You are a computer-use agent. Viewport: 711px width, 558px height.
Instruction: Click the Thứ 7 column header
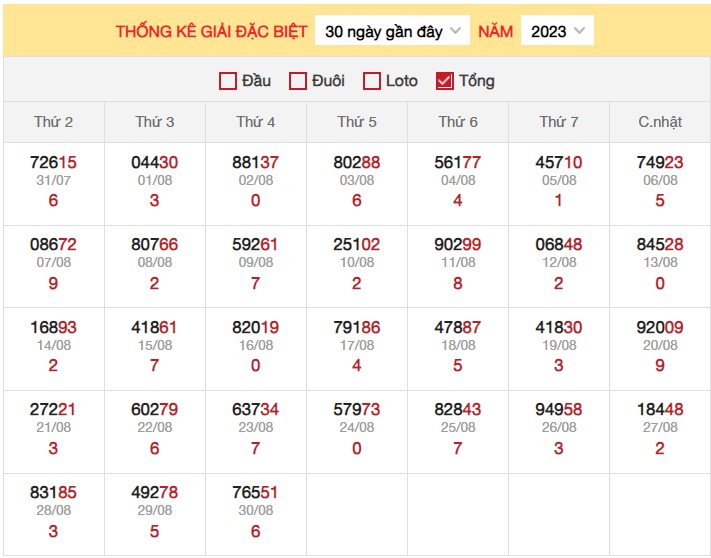(x=559, y=122)
